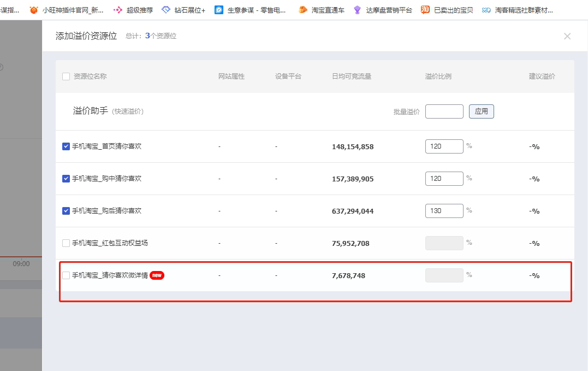This screenshot has height=371, width=588.
Task: Click the 应用 button
Action: click(481, 111)
